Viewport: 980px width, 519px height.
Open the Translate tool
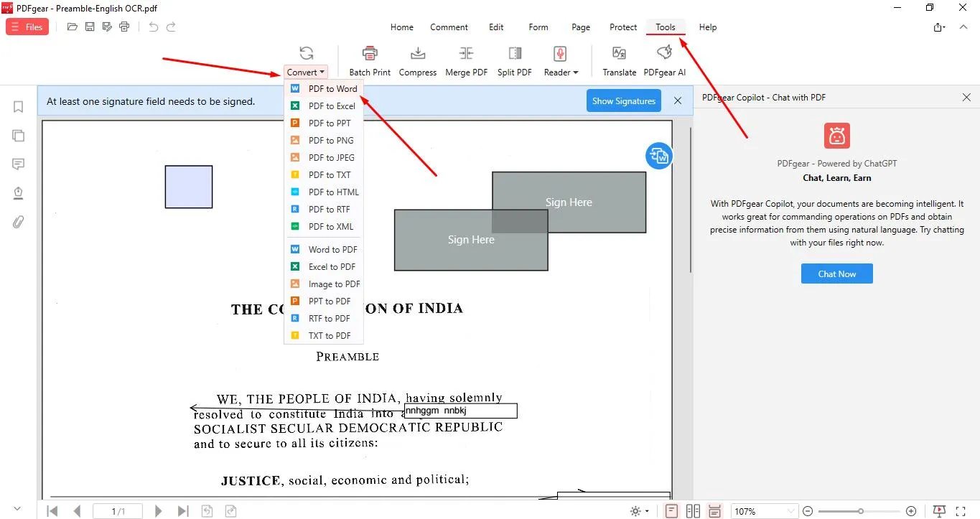coord(619,55)
